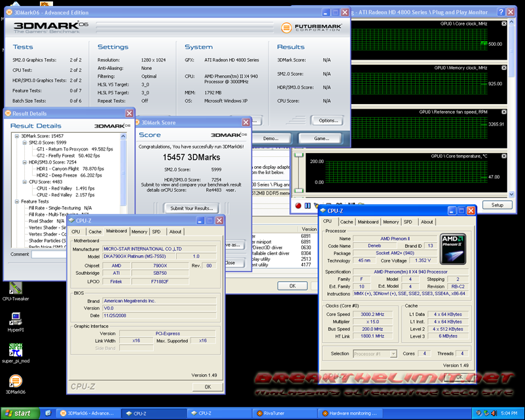Remove the GPU0 Memory clock graph
Screen dimensions: 525x420
click(504, 68)
